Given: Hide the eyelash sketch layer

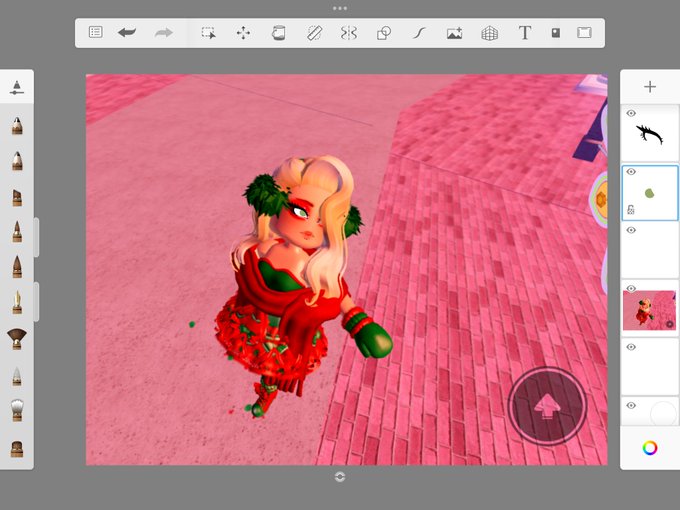Looking at the screenshot, I should coord(631,113).
